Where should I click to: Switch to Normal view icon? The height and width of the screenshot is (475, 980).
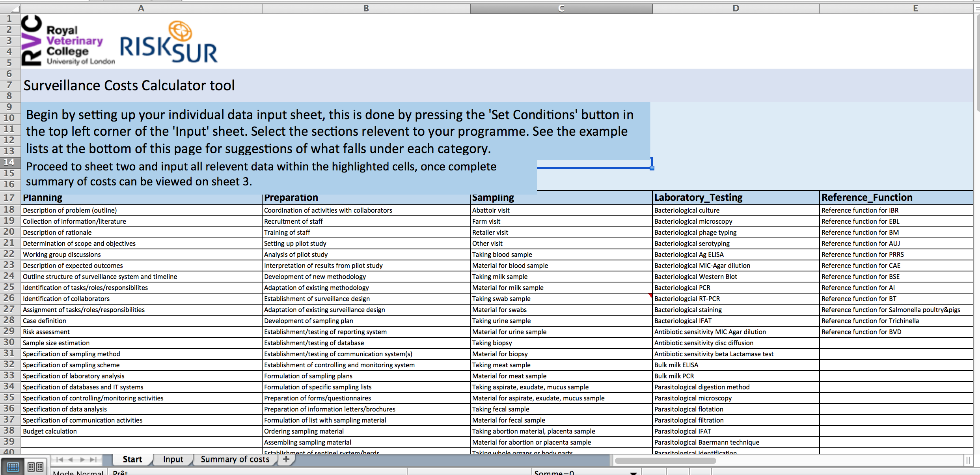tap(13, 467)
